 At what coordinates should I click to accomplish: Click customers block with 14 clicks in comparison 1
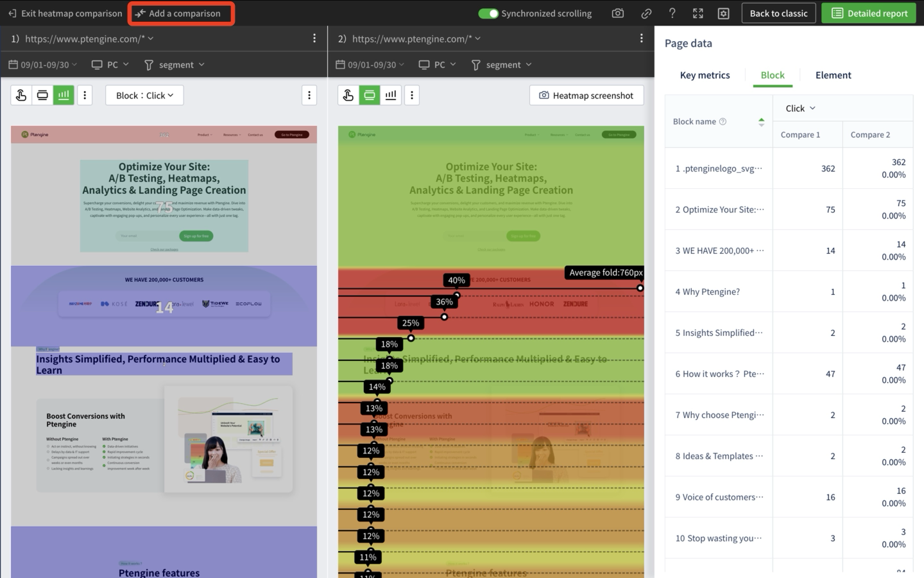pos(164,306)
